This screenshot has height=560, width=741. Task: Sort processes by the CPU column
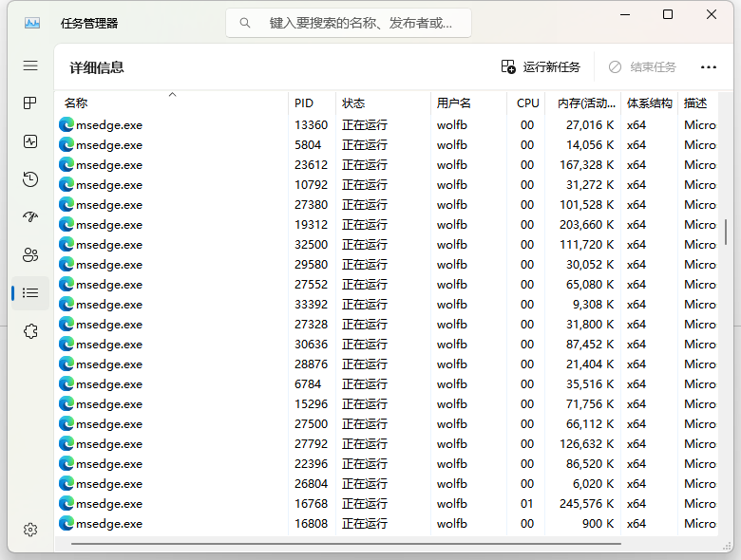[527, 103]
